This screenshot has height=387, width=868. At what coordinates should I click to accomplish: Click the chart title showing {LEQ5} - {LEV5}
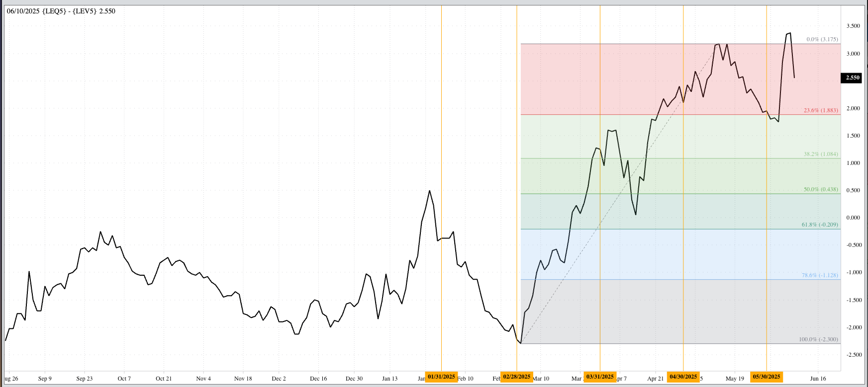[61, 11]
